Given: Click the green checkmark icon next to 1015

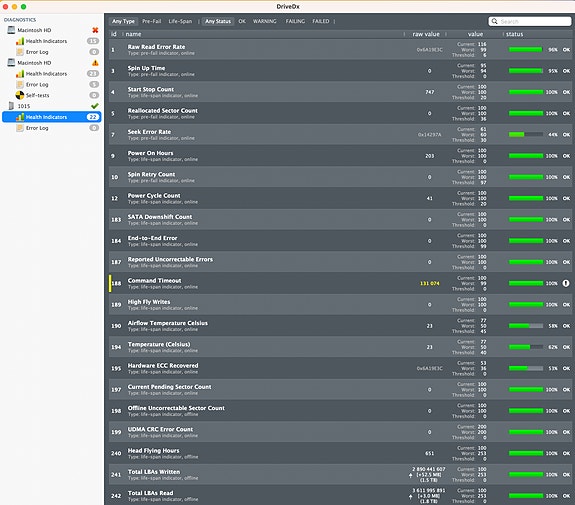Looking at the screenshot, I should point(95,106).
